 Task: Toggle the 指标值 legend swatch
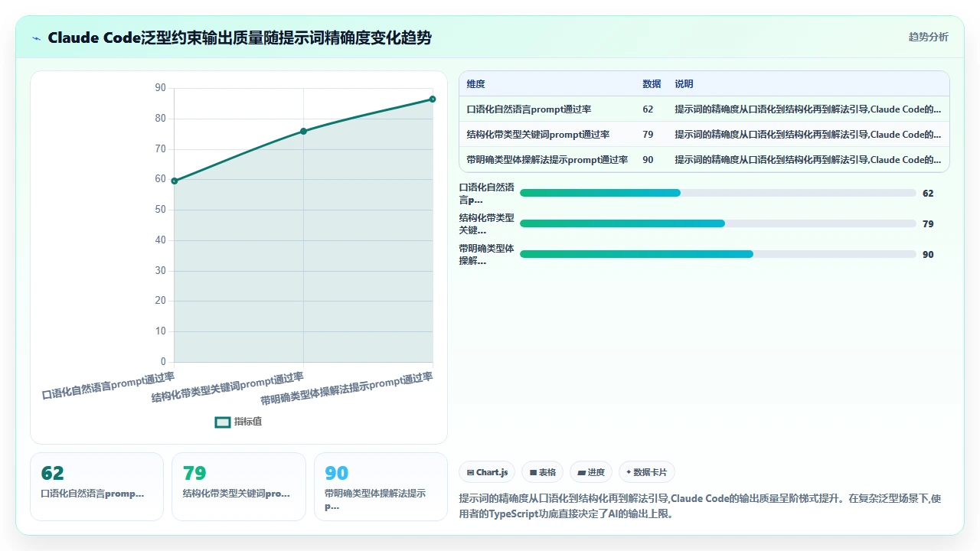(223, 422)
